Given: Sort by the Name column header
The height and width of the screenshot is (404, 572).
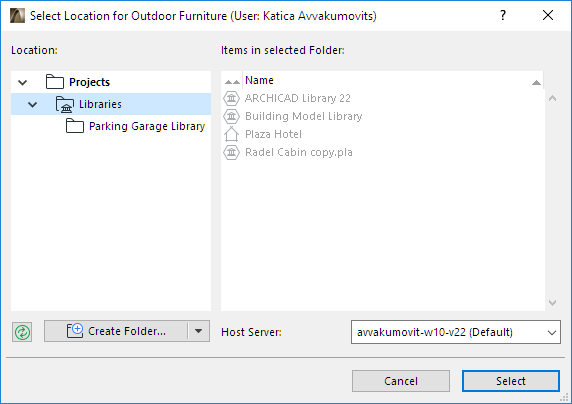Looking at the screenshot, I should 393,80.
